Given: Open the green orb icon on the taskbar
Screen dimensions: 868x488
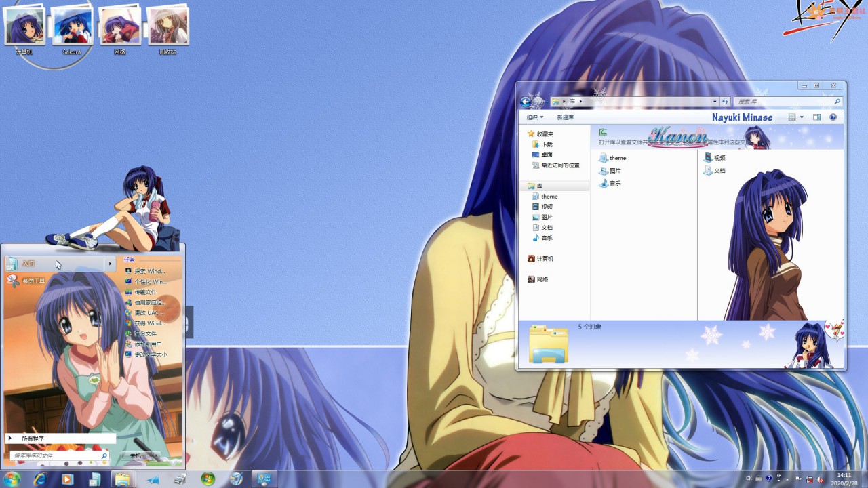Looking at the screenshot, I should (x=208, y=479).
